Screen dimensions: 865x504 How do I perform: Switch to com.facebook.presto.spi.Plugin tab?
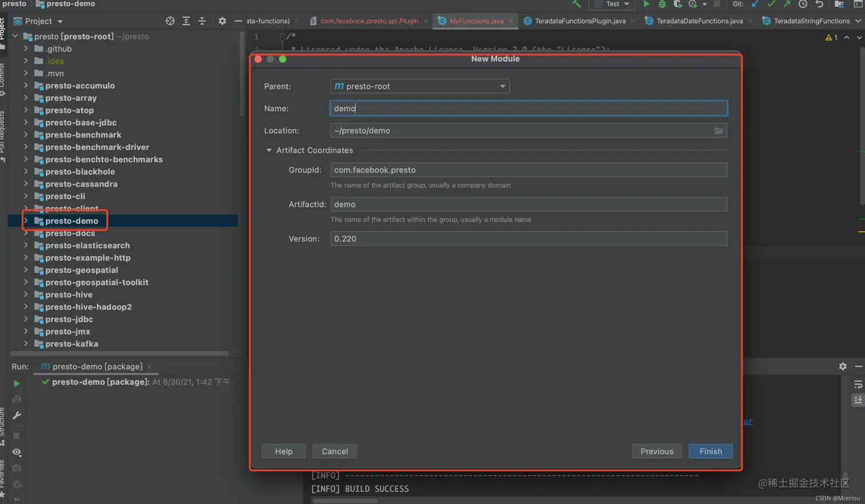(x=369, y=21)
